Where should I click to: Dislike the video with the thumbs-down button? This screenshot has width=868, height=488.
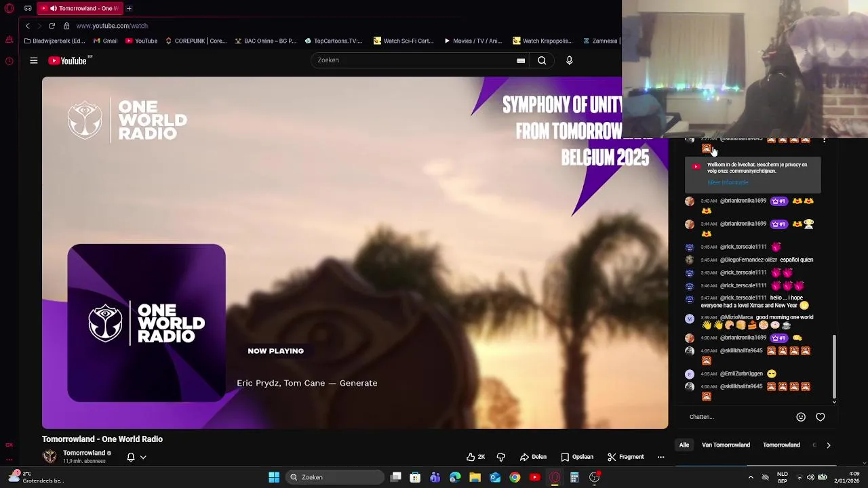click(x=501, y=457)
